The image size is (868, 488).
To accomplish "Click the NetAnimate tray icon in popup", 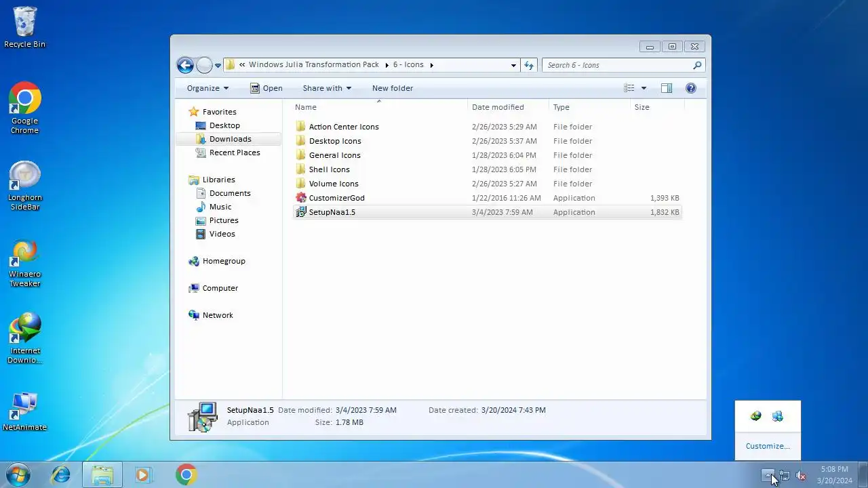I will (778, 416).
